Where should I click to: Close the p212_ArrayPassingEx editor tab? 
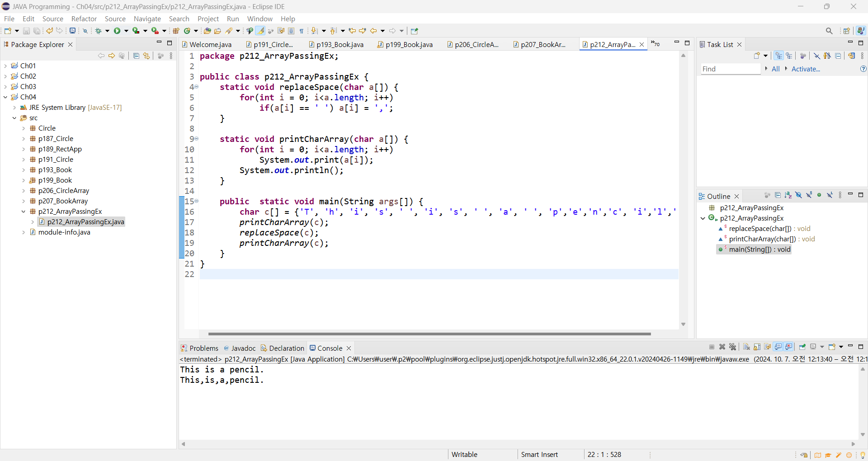tap(642, 44)
